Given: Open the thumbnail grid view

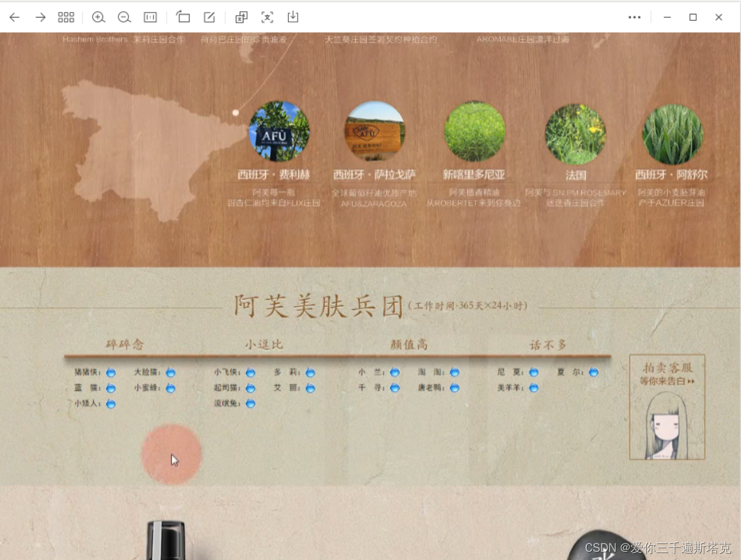Looking at the screenshot, I should pos(66,18).
